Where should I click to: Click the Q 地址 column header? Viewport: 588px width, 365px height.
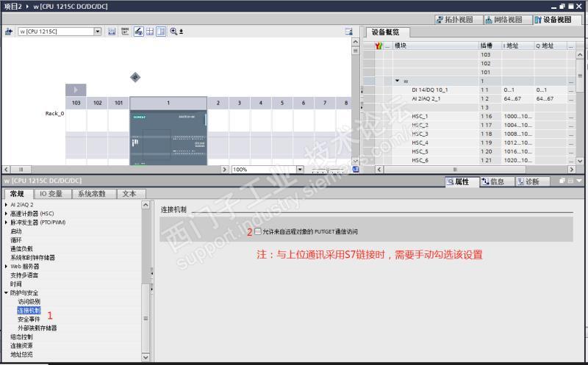550,46
